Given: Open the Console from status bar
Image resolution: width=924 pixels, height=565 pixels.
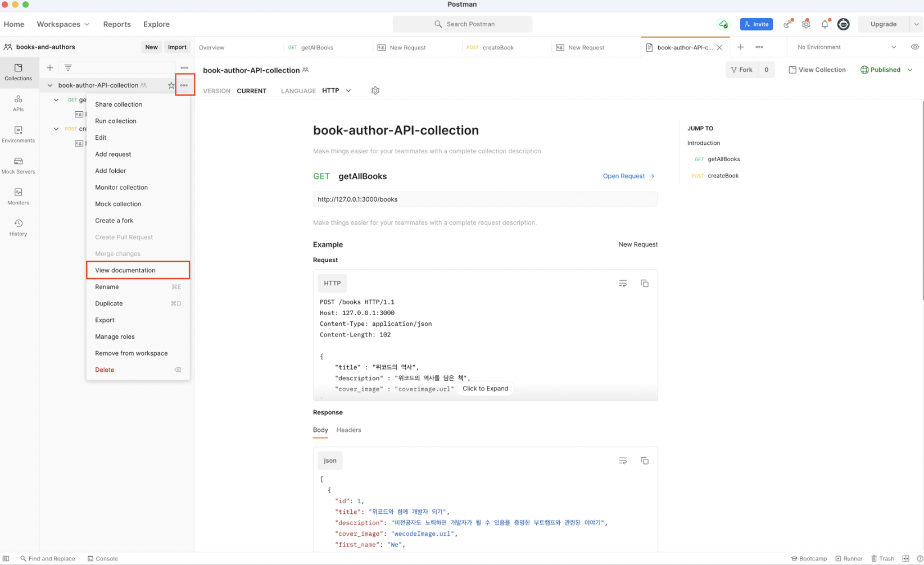Looking at the screenshot, I should 102,558.
